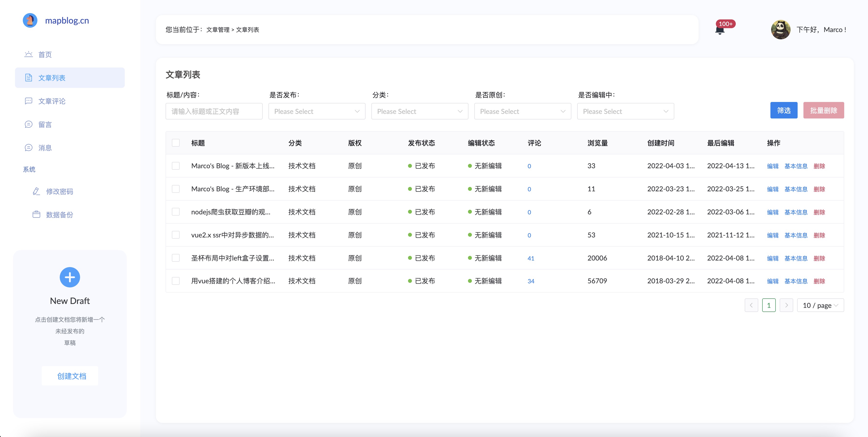Screen dimensions: 868x437
Task: Click title 圣杯布局中对left盒子设置...
Action: [x=233, y=258]
